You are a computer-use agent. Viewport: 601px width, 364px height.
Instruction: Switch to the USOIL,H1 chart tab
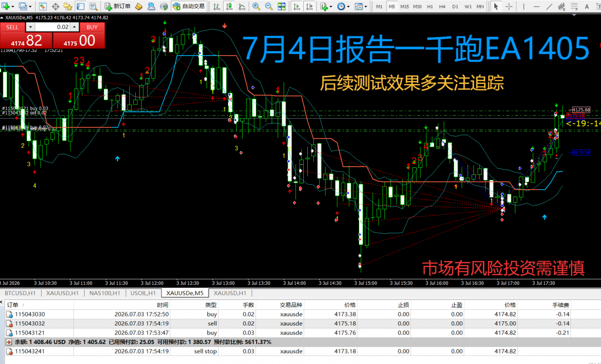(143, 293)
